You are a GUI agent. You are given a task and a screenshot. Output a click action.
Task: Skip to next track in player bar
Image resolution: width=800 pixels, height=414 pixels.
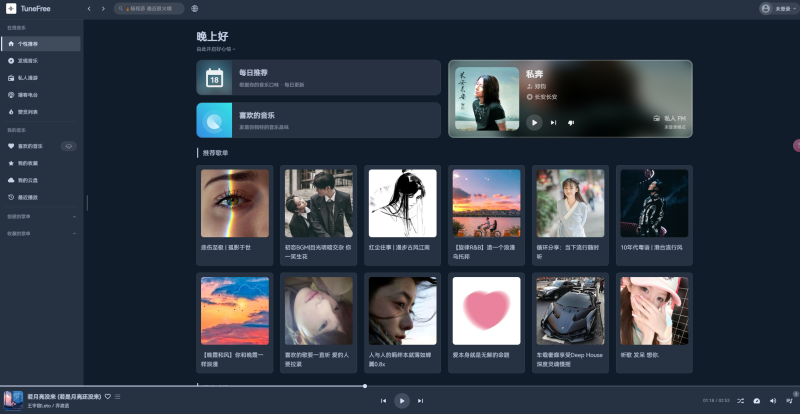click(420, 401)
